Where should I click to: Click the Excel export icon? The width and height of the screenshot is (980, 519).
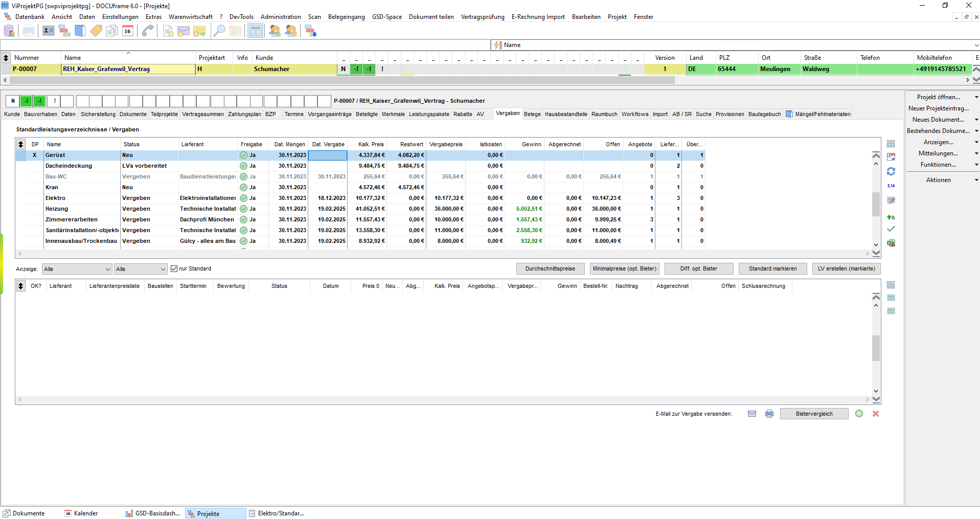[x=891, y=243]
